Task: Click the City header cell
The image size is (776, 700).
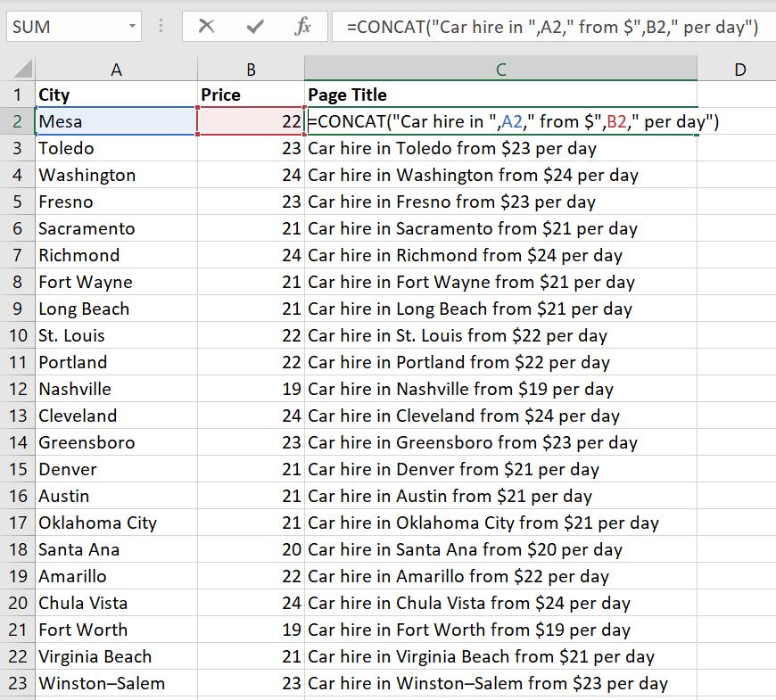Action: [115, 95]
